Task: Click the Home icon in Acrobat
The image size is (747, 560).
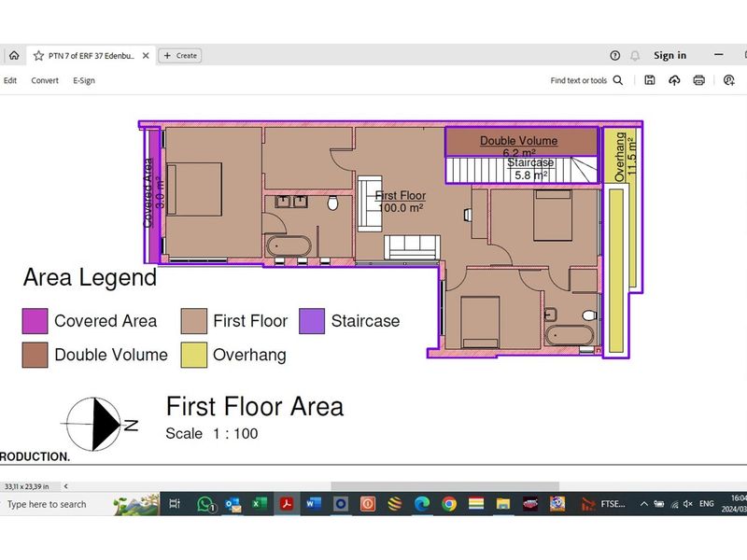Action: 13,56
